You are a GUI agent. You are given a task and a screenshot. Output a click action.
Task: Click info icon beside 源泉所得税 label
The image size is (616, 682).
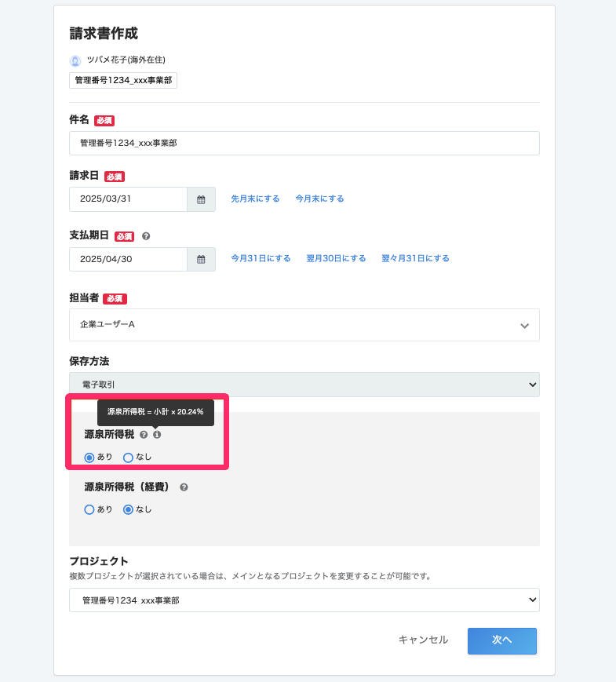click(x=157, y=435)
